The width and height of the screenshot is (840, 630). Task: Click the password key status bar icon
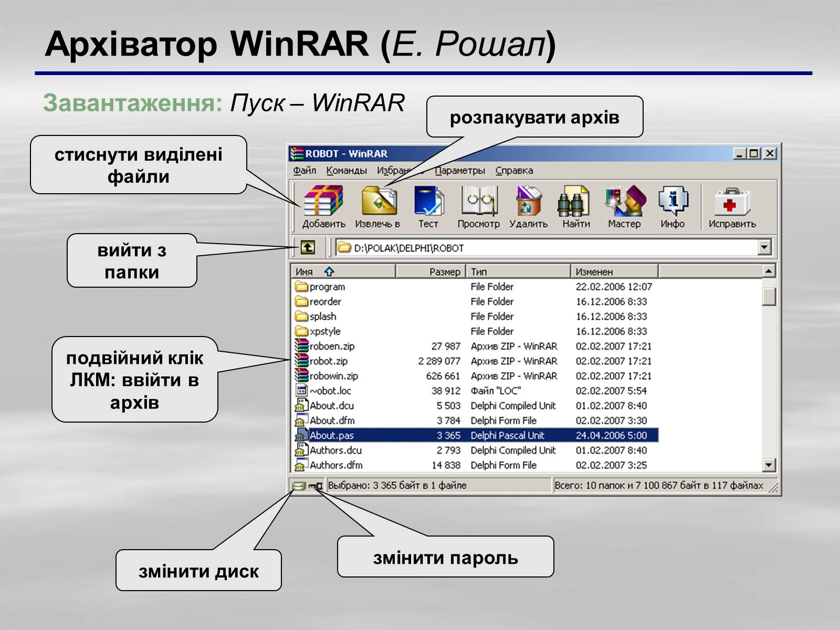click(x=316, y=486)
